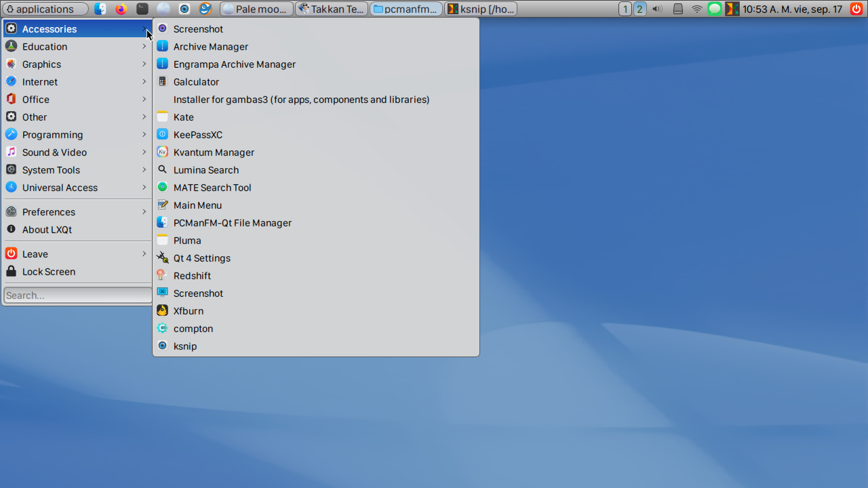This screenshot has width=868, height=488.
Task: Switch to the ksnip taskbar window
Action: point(481,9)
